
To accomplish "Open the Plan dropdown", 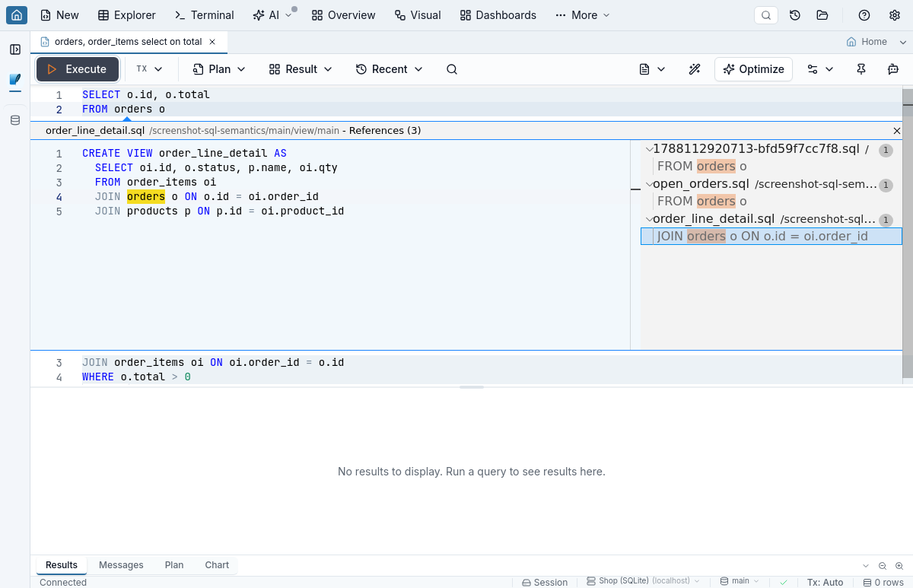I will click(219, 69).
